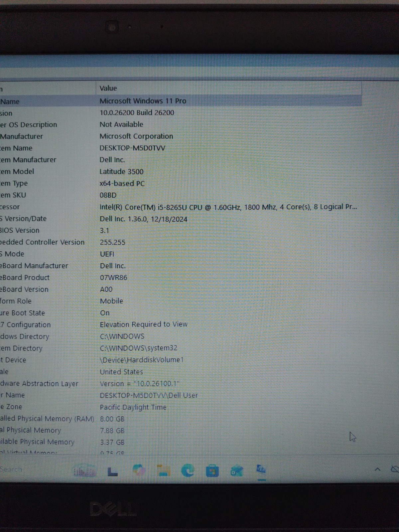This screenshot has height=532, width=399.
Task: Select the DESKTOP-M5D0TVV system name value
Action: click(132, 148)
